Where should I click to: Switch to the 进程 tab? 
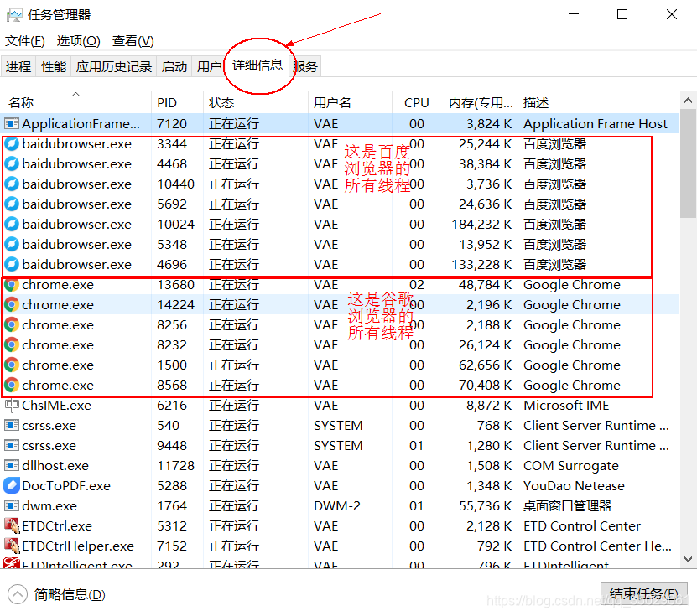18,66
